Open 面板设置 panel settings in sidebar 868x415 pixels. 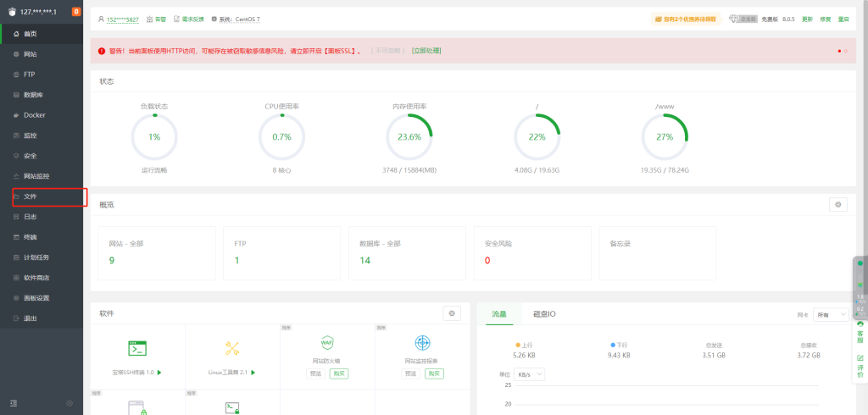pyautogui.click(x=42, y=297)
